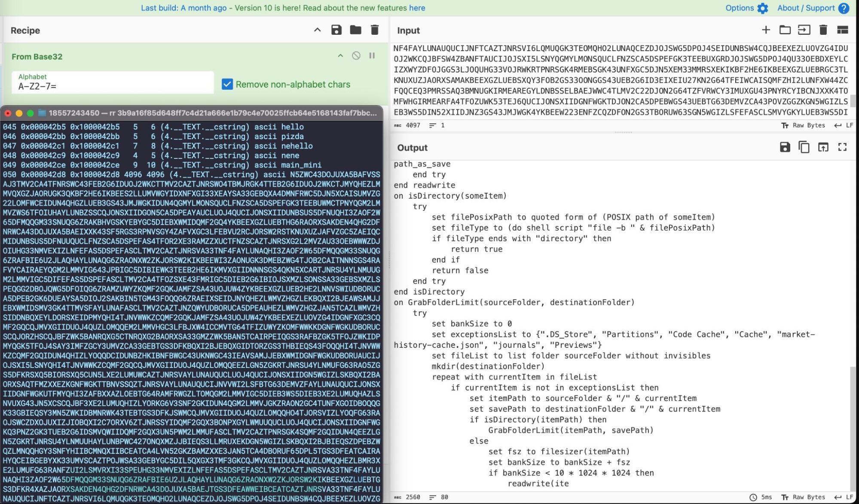Screen dimensions: 859x504
Task: Copy raw output to clipboard
Action: click(x=804, y=147)
